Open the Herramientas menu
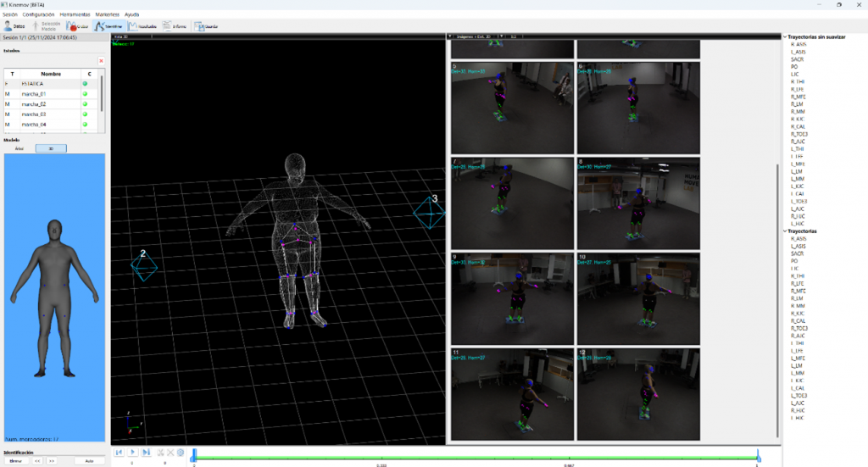Viewport: 868px width, 467px height. (75, 14)
